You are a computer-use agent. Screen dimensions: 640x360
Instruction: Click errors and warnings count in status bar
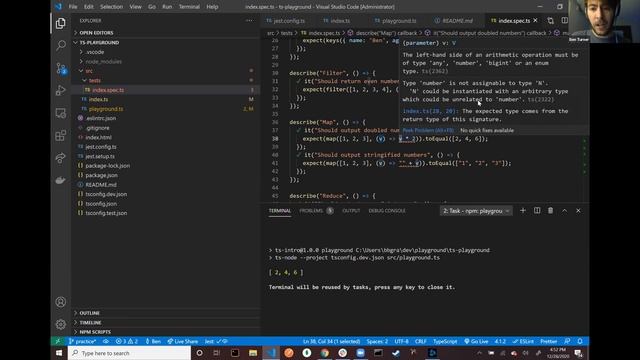(127, 341)
